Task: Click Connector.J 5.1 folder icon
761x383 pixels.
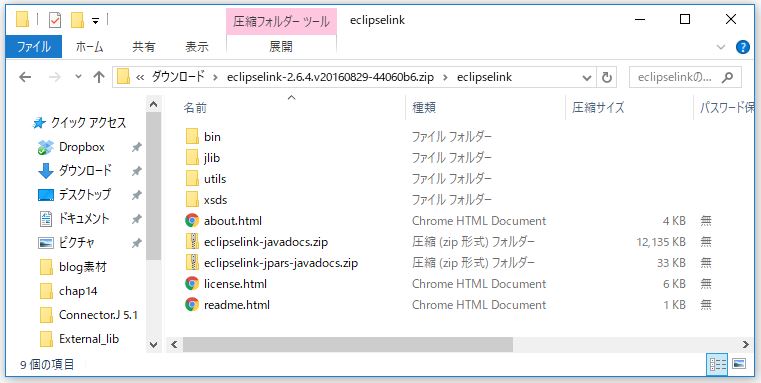Action: click(46, 315)
